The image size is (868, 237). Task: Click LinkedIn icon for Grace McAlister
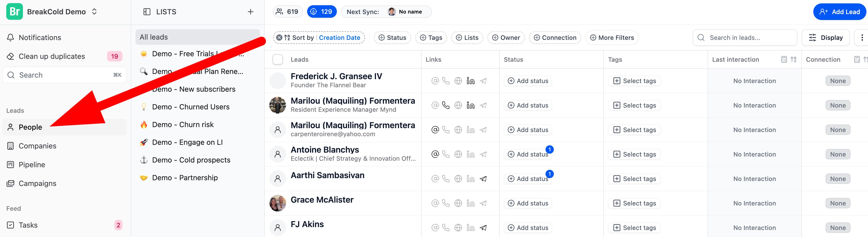point(470,203)
